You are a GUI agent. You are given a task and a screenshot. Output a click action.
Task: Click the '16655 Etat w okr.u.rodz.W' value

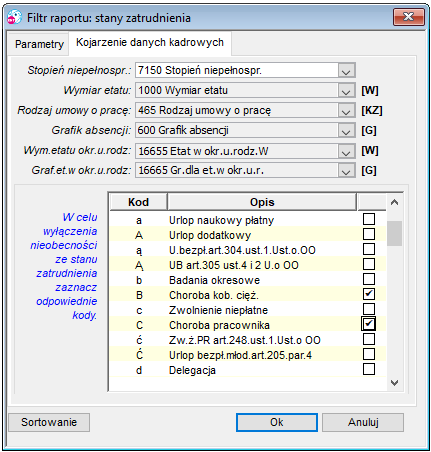click(x=203, y=151)
